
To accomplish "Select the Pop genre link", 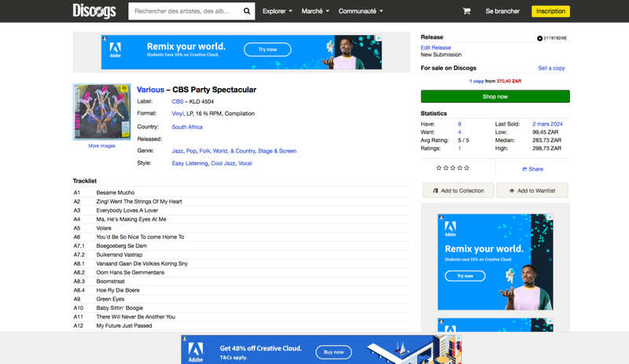I will point(191,151).
